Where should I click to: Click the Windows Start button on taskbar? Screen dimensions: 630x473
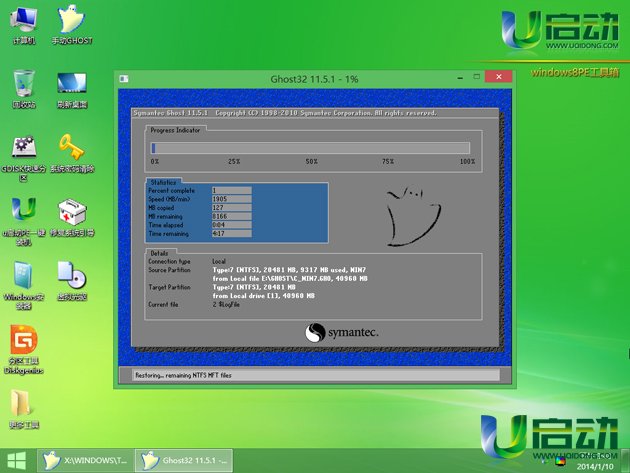tap(16, 461)
